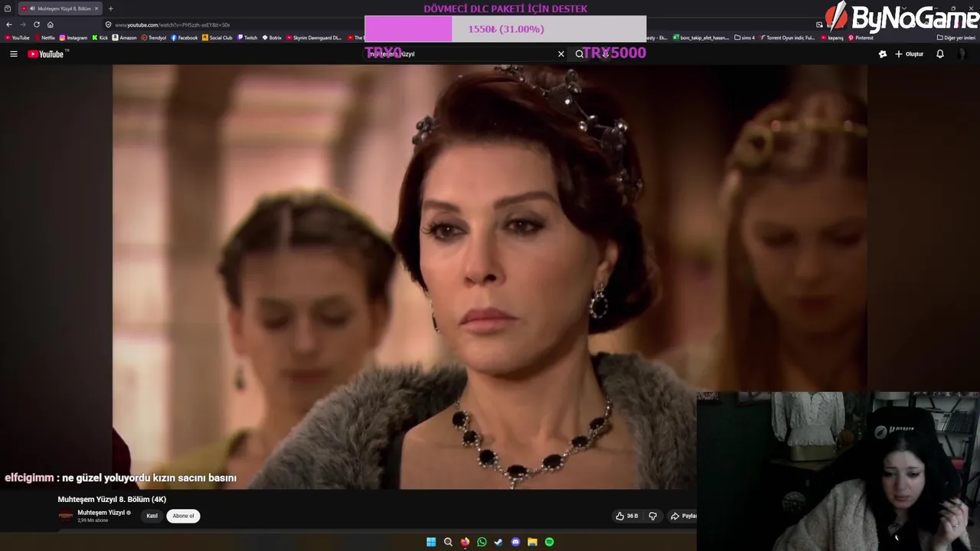Open the YouTube account avatar menu

pyautogui.click(x=963, y=54)
